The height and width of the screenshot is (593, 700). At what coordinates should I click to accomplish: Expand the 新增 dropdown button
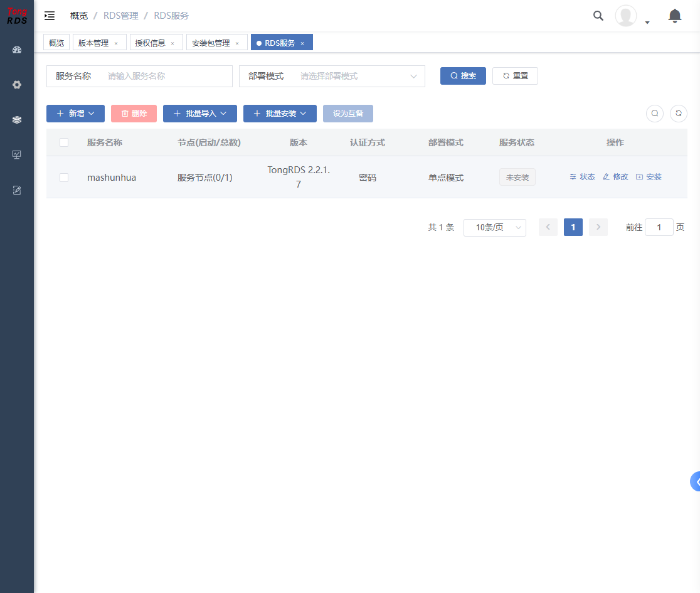point(75,114)
